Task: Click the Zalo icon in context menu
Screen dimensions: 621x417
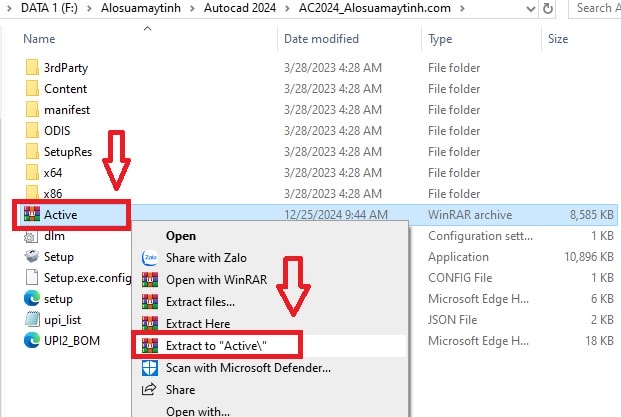Action: tap(151, 258)
